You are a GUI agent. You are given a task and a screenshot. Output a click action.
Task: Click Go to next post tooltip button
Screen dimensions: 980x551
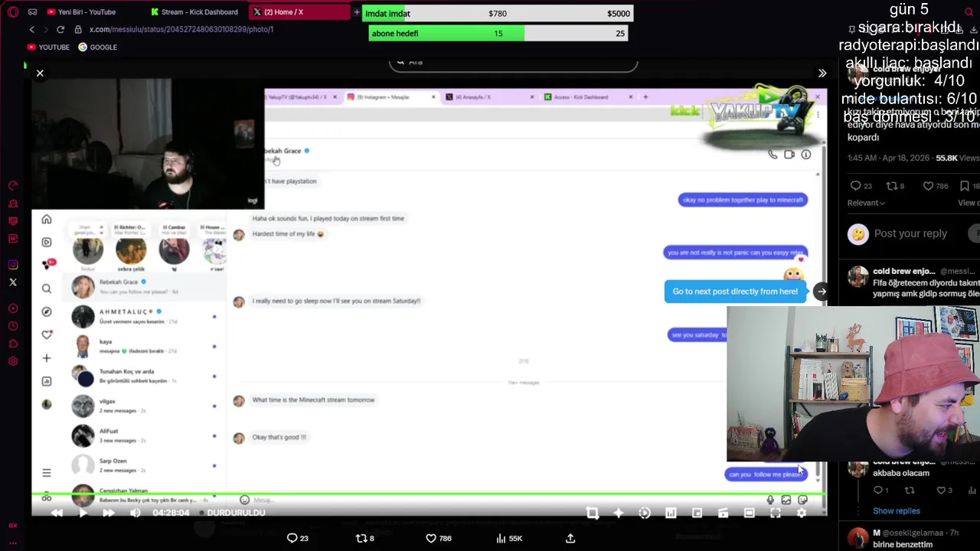735,292
